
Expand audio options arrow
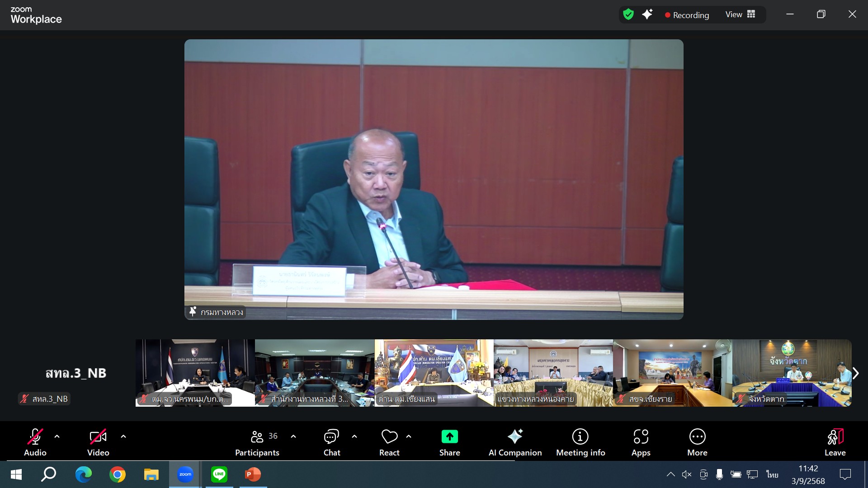click(57, 436)
